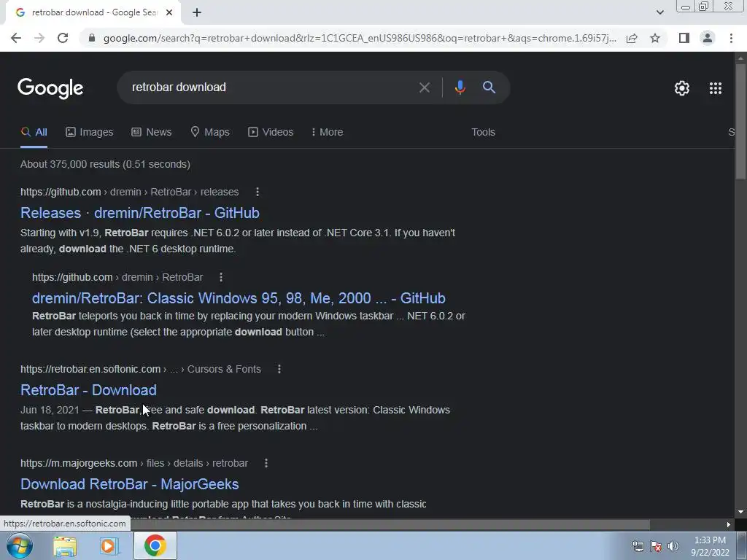Image resolution: width=747 pixels, height=560 pixels.
Task: Select the All results tab
Action: (x=34, y=132)
